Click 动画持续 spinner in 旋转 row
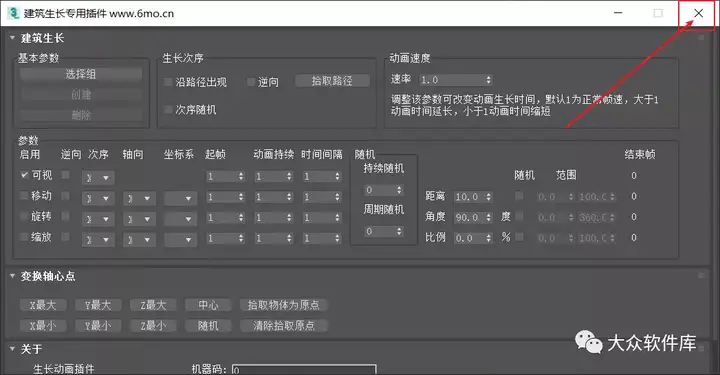Image resolution: width=720 pixels, height=375 pixels. pos(273,218)
